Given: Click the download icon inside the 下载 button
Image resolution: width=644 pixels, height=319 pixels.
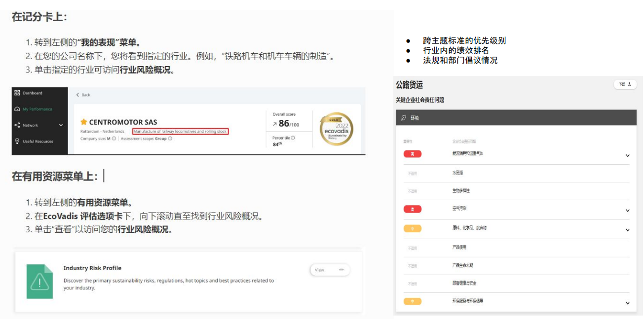Looking at the screenshot, I should [x=630, y=84].
